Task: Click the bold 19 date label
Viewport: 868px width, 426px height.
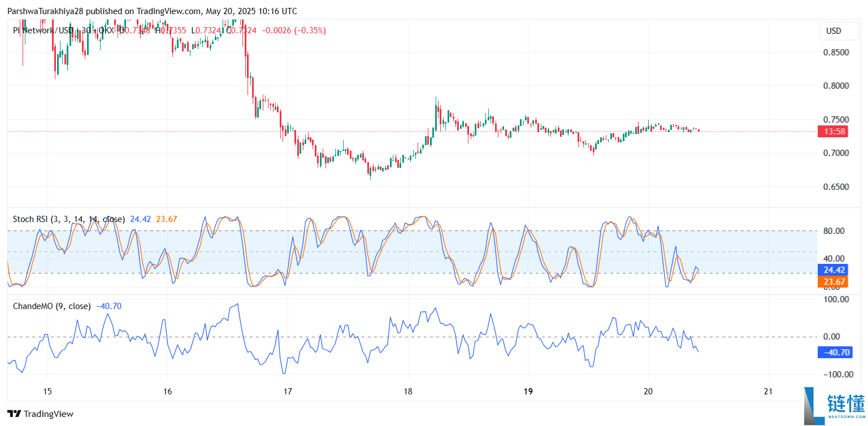Action: [528, 392]
